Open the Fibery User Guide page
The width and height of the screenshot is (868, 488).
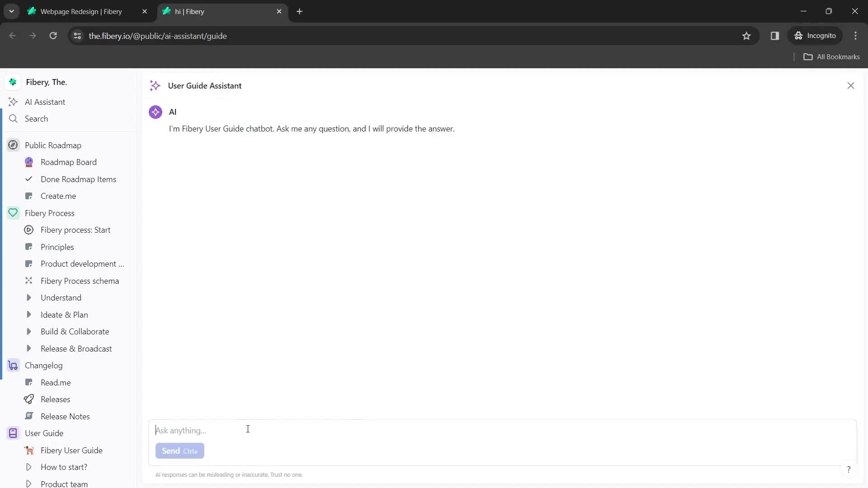click(x=71, y=450)
